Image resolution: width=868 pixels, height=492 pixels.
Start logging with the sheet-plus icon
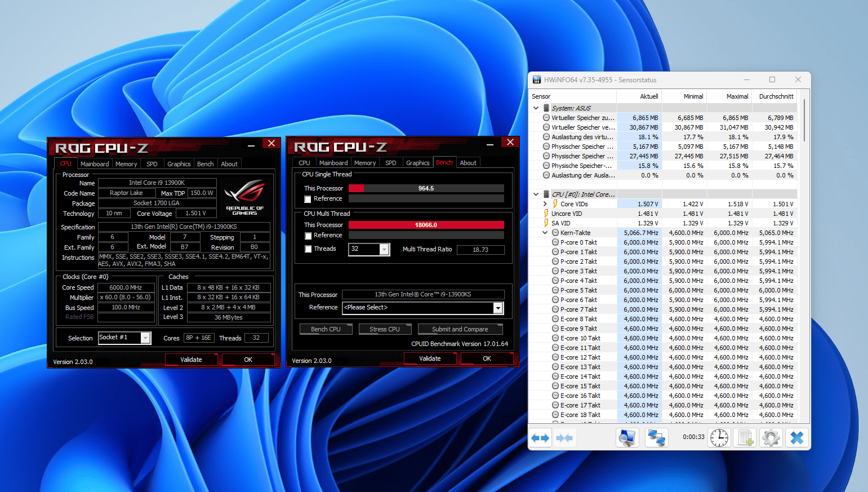[745, 438]
